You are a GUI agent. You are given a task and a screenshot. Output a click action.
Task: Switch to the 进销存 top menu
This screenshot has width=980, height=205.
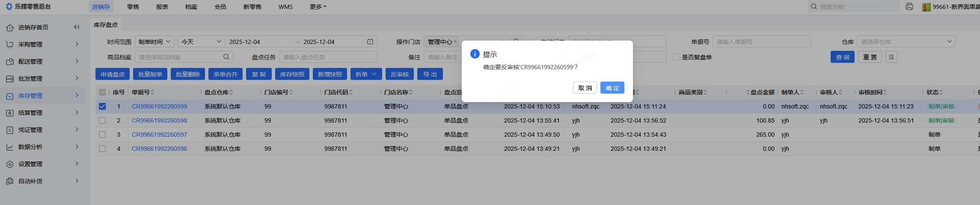pos(101,7)
